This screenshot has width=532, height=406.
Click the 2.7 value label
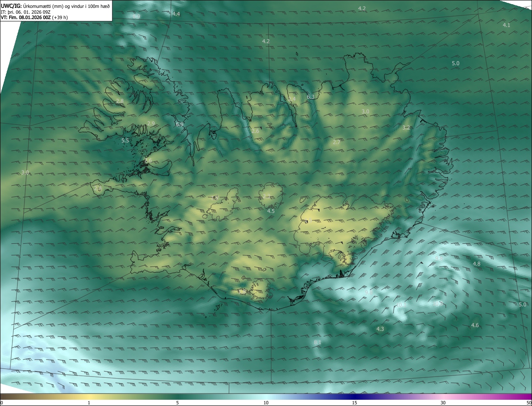[337, 142]
